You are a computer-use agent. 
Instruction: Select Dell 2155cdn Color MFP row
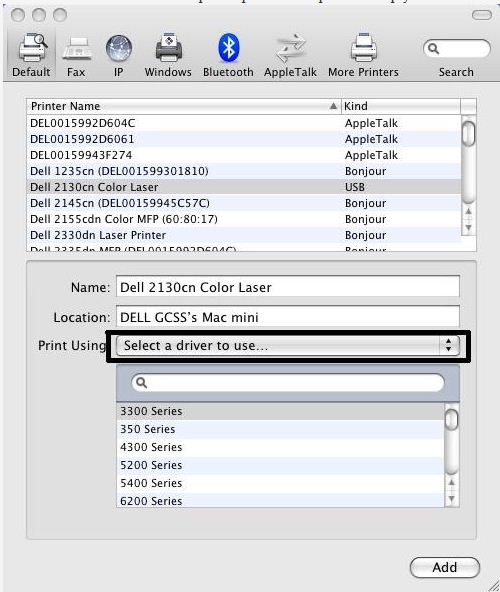[x=244, y=219]
